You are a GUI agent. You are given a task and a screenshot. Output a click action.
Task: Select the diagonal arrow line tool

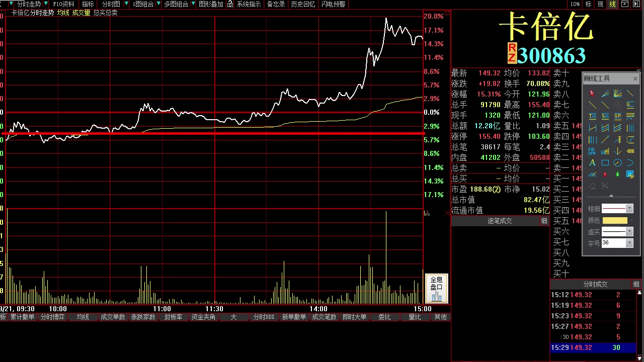(x=605, y=139)
